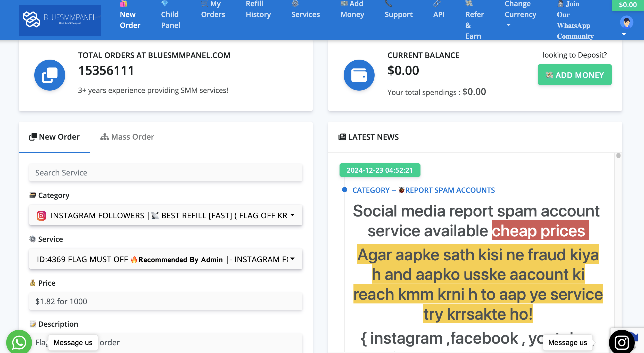Open the Service dropdown ID:4369
Image resolution: width=644 pixels, height=353 pixels.
(x=166, y=259)
